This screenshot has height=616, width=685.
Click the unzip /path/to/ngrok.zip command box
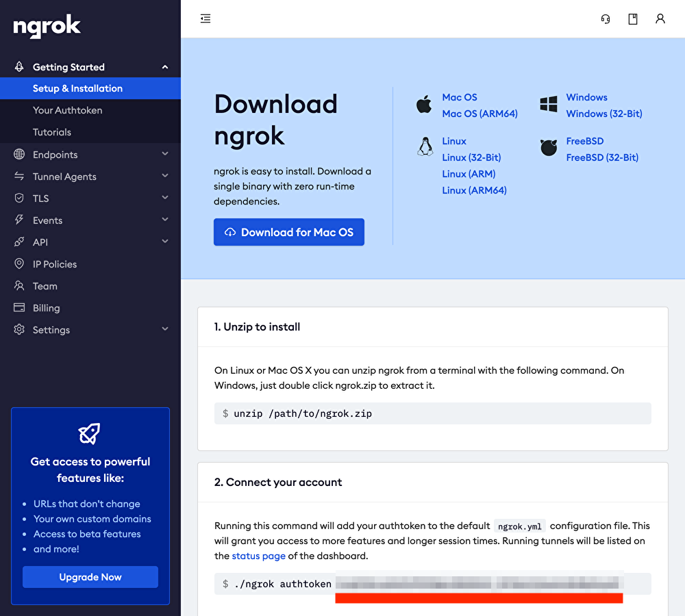(432, 413)
